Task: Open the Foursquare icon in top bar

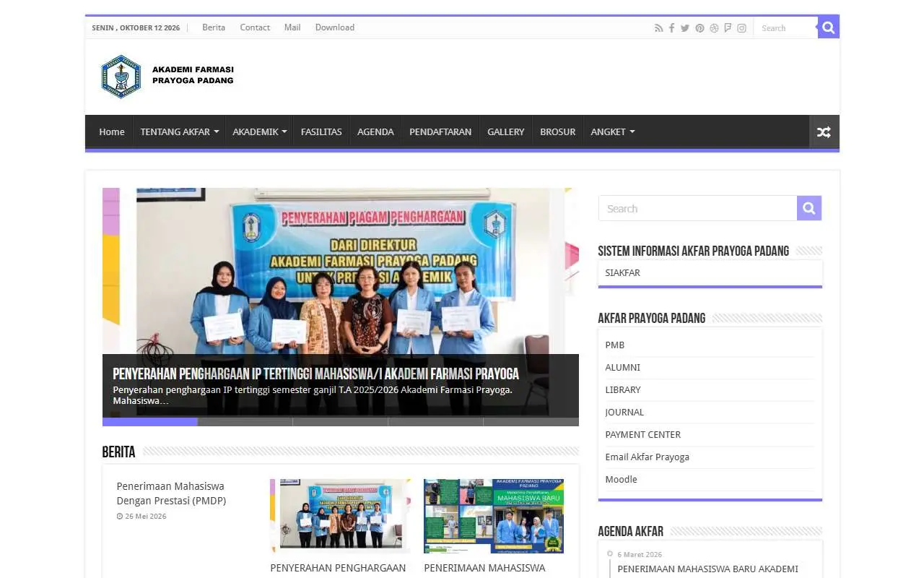Action: pyautogui.click(x=728, y=28)
